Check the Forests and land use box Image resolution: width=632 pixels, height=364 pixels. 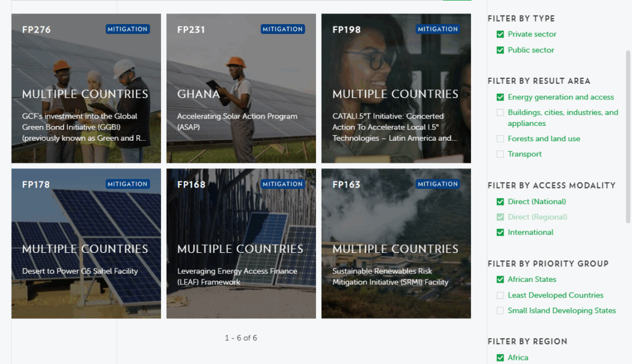[x=500, y=139]
